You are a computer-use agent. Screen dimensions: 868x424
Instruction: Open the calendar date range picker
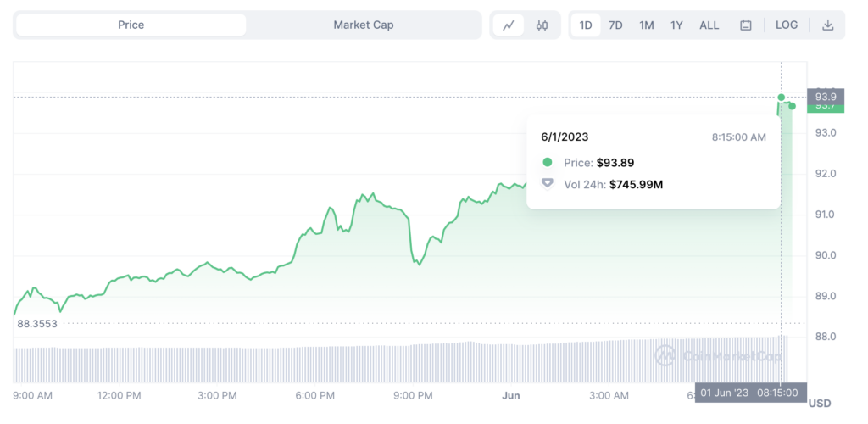746,25
